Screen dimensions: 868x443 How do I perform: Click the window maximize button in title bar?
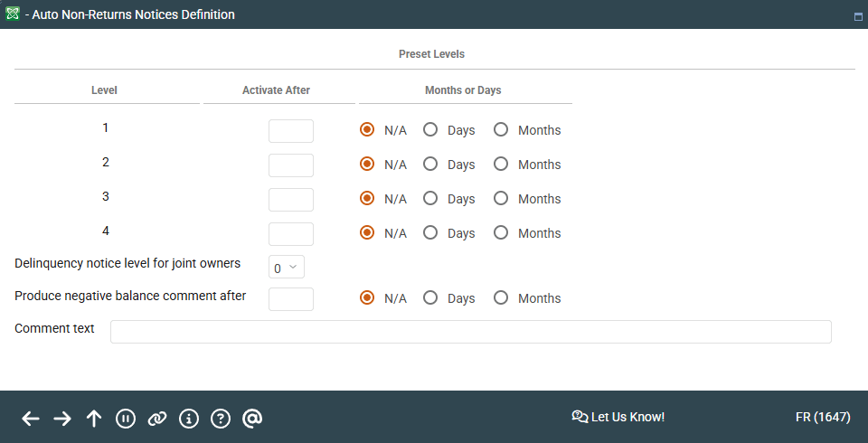857,16
